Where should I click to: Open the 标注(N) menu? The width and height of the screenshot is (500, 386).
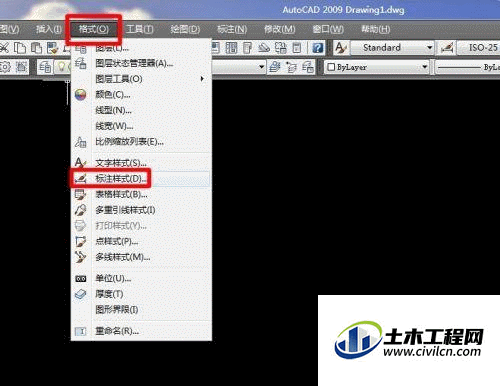pos(232,29)
